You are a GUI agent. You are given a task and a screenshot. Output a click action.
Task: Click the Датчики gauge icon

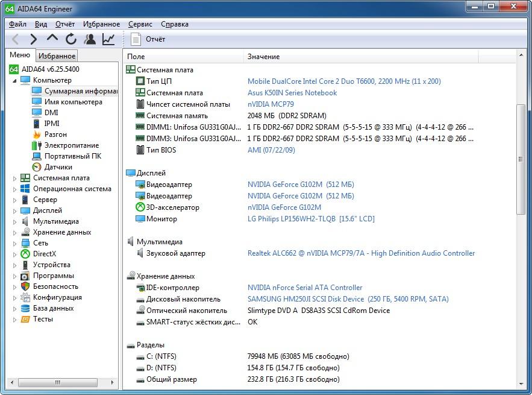pyautogui.click(x=37, y=167)
